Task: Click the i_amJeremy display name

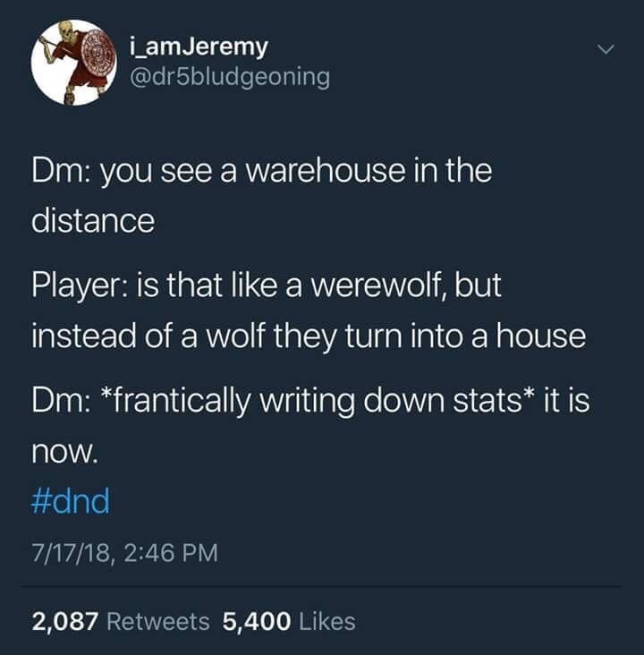Action: [199, 47]
